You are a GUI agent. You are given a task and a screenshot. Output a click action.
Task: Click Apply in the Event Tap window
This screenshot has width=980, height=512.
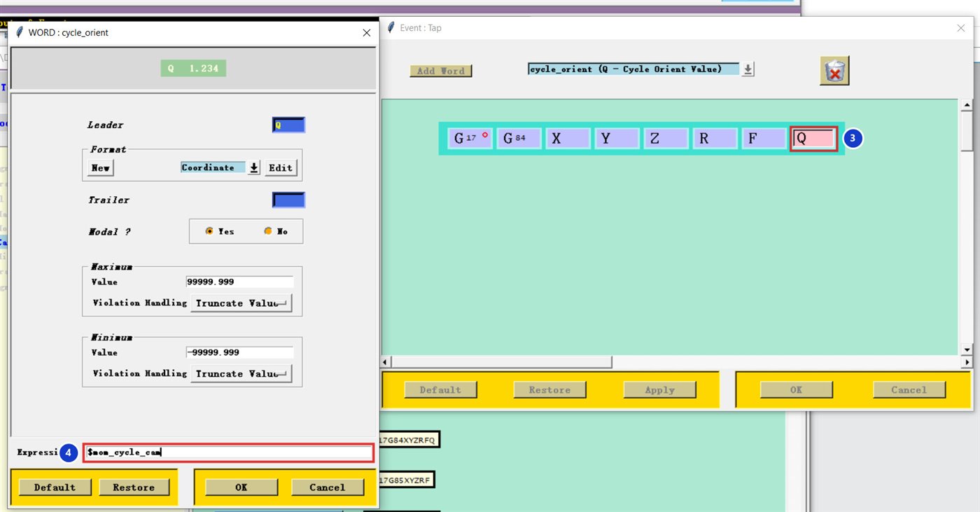(659, 390)
